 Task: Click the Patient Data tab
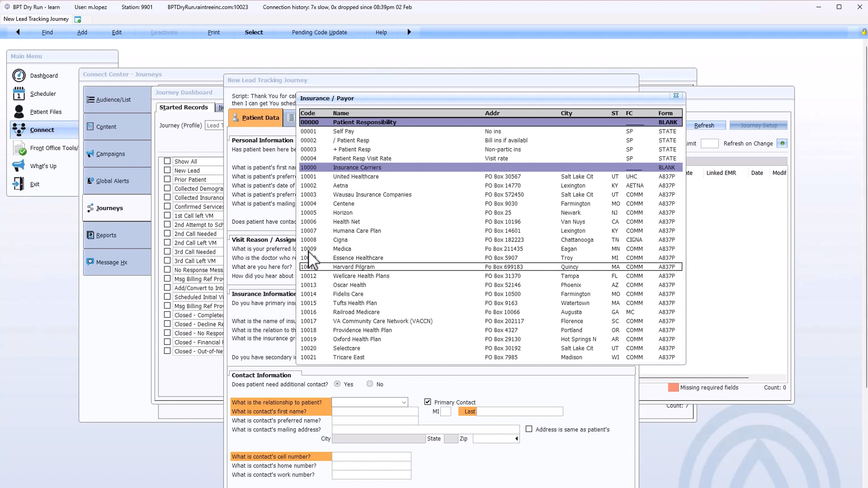[256, 117]
